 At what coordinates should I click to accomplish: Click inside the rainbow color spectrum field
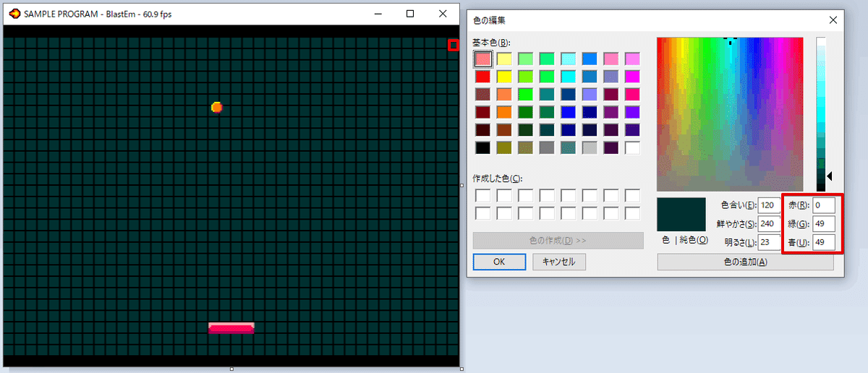click(x=730, y=114)
